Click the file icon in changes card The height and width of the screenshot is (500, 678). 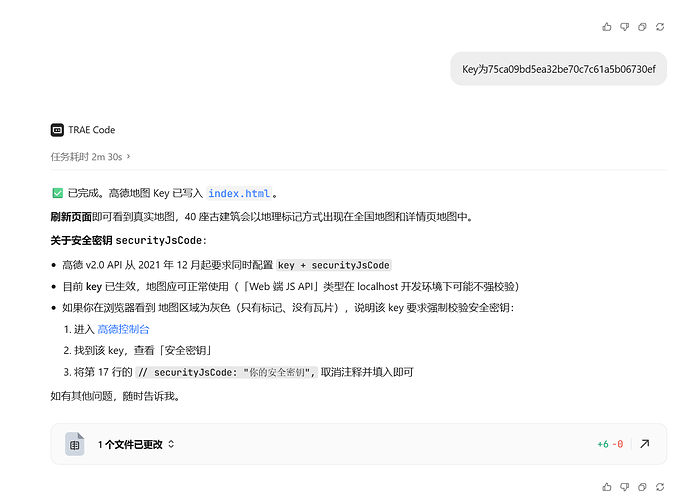coord(74,444)
